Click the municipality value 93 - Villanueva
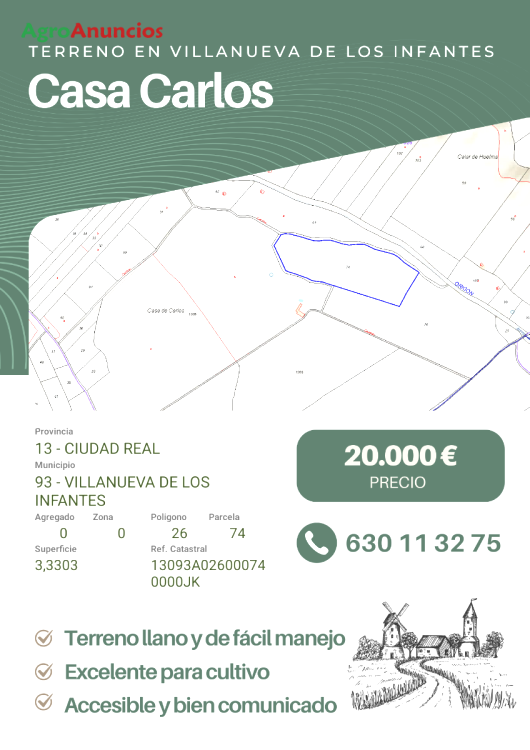Screen dimensions: 530x750 [x=122, y=491]
